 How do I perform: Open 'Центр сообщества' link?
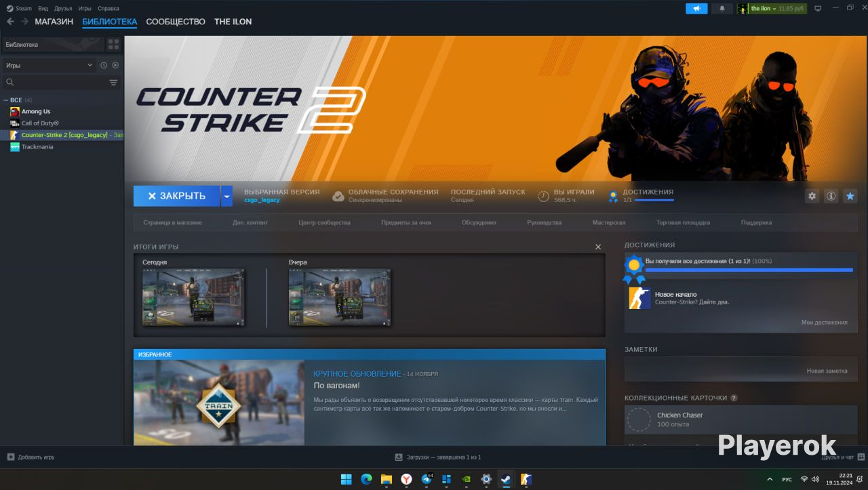[325, 222]
